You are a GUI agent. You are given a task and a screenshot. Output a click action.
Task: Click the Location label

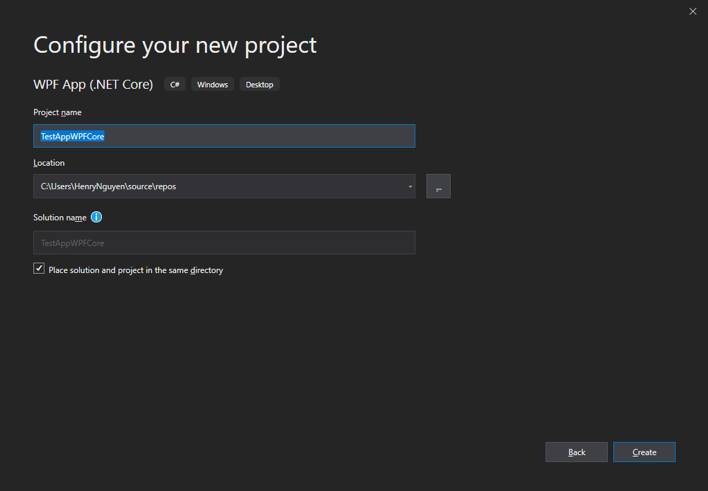[x=49, y=163]
